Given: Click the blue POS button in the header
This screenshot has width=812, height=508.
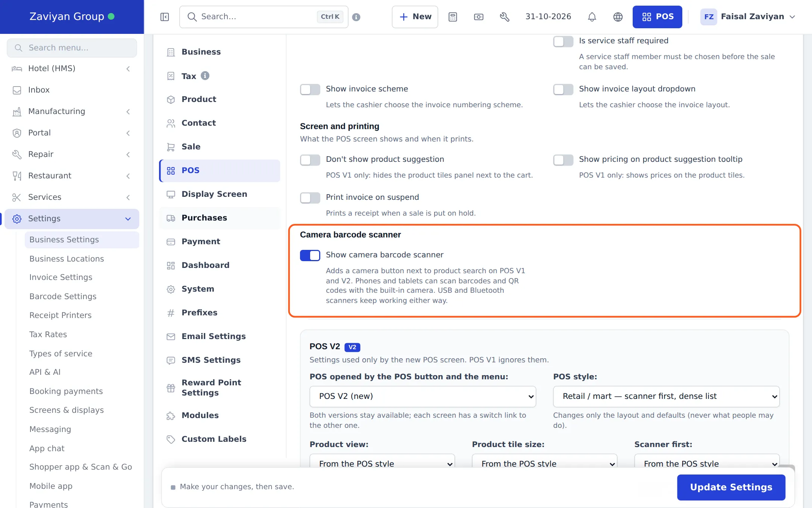Looking at the screenshot, I should (x=657, y=17).
